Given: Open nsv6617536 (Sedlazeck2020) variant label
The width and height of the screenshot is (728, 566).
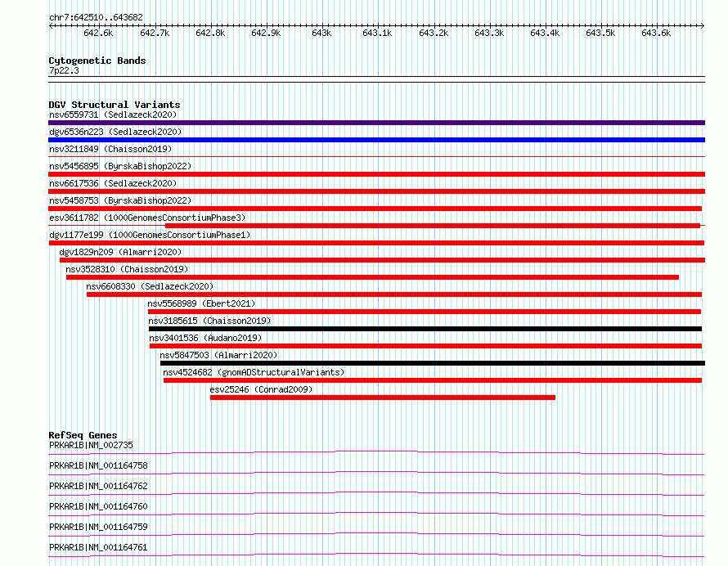Looking at the screenshot, I should coord(113,183).
